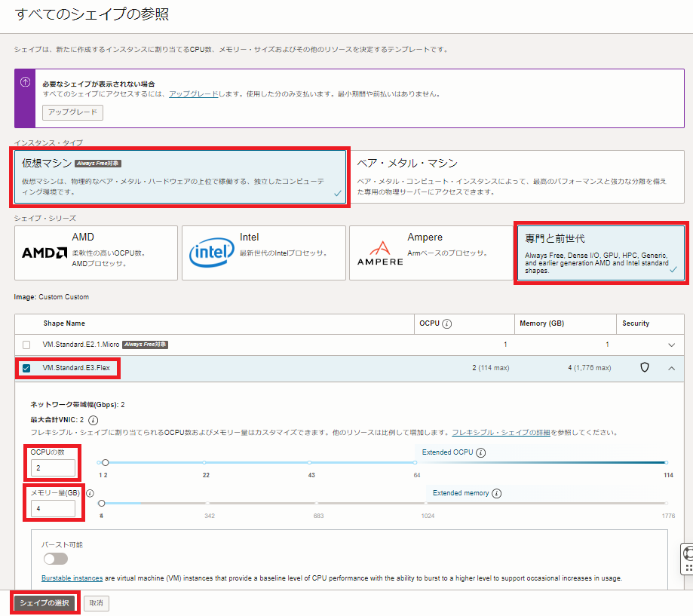693x616 pixels.
Task: Expand the VM.Standard.E2.1.Micro row details
Action: (672, 345)
